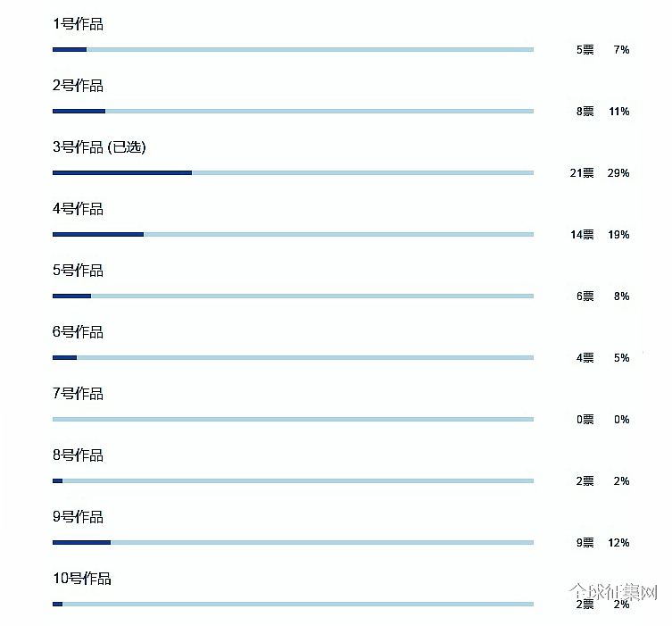The height and width of the screenshot is (626, 672).
Task: Choose the 9号作品 option label
Action: 78,517
